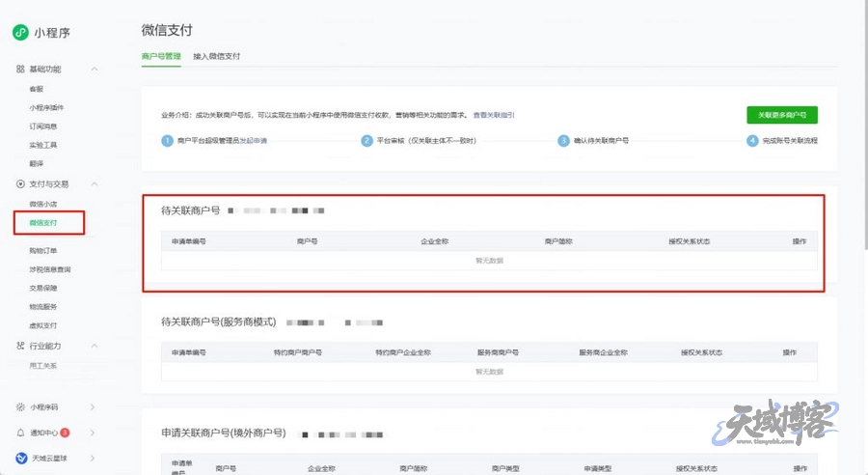868x475 pixels.
Task: Open 小程序插件 in the sidebar
Action: click(x=46, y=107)
